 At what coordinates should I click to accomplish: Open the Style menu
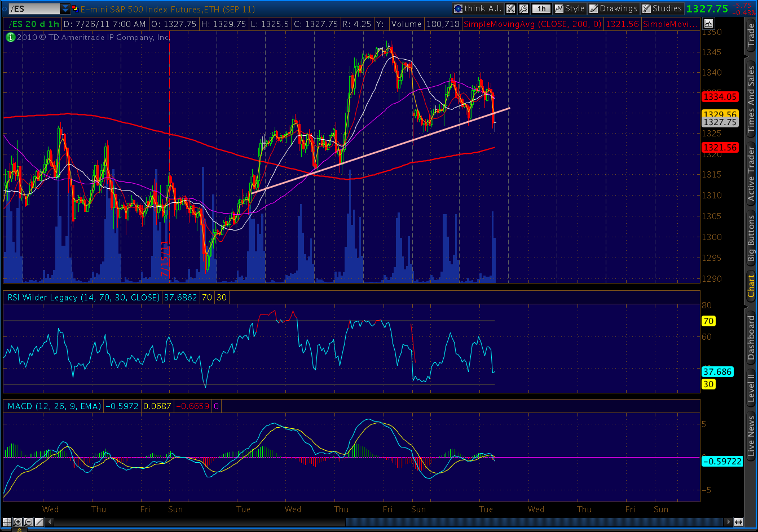pos(570,8)
